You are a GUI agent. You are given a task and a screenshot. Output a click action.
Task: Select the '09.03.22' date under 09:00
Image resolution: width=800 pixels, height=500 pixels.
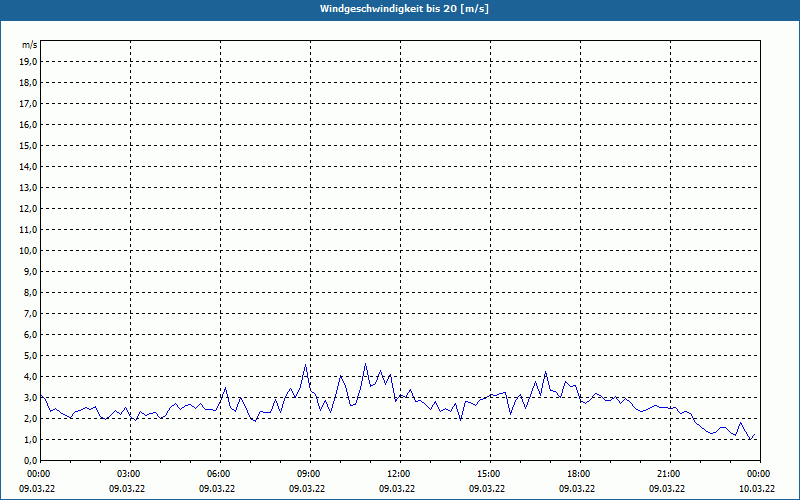point(307,489)
